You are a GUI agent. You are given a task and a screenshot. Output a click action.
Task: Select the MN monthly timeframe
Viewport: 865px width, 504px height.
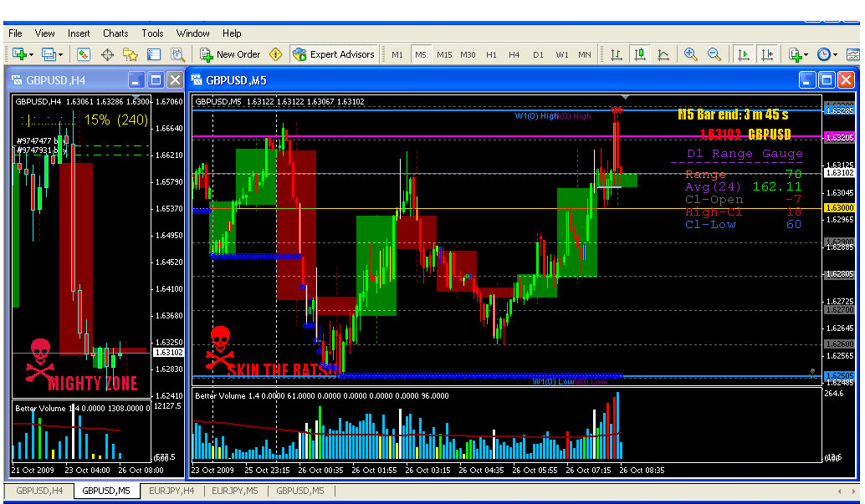click(x=585, y=54)
